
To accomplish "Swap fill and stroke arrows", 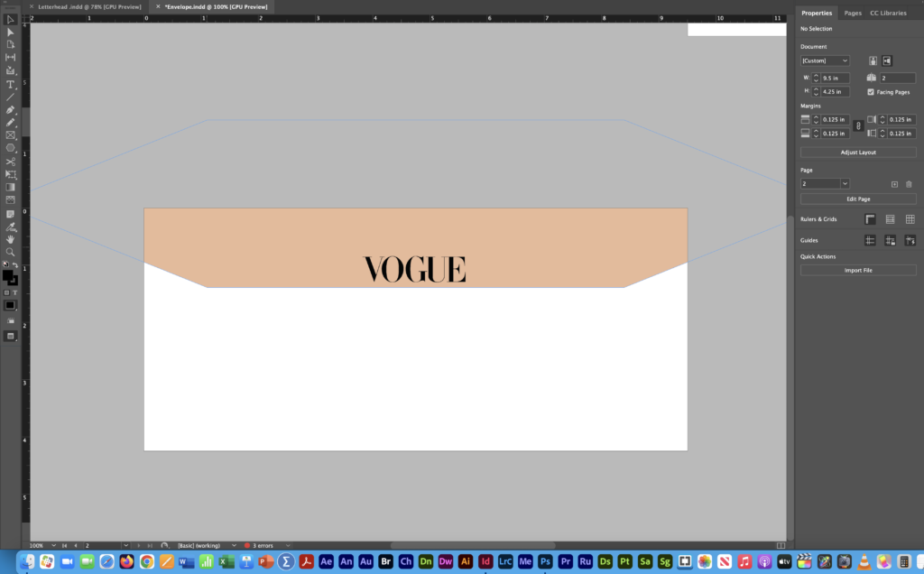I will point(15,264).
